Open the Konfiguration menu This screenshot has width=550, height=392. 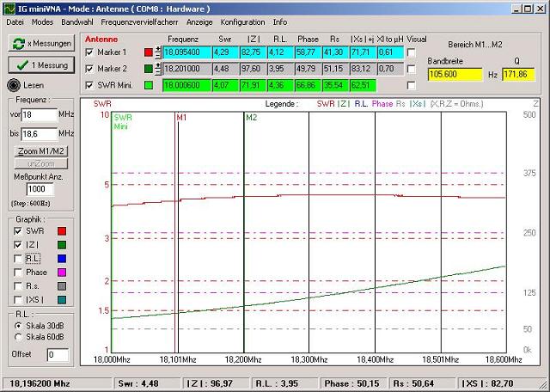click(x=242, y=21)
